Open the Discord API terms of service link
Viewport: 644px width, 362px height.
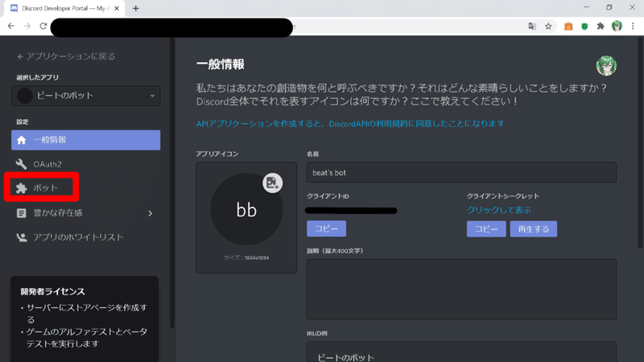click(x=350, y=124)
